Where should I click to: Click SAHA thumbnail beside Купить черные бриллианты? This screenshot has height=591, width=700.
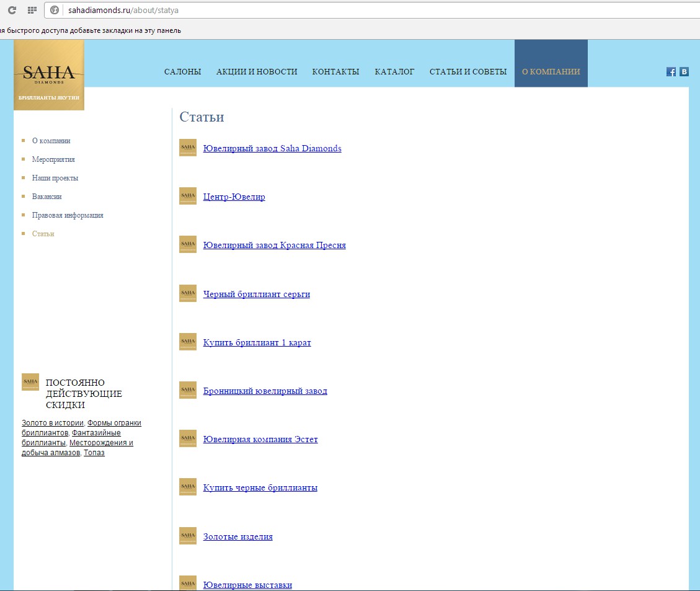pos(188,487)
